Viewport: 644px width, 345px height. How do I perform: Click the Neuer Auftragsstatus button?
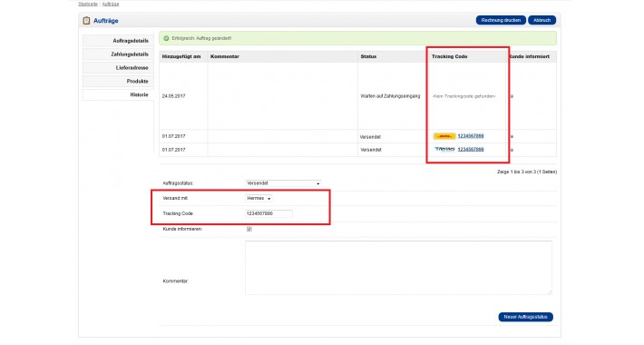pyautogui.click(x=525, y=317)
